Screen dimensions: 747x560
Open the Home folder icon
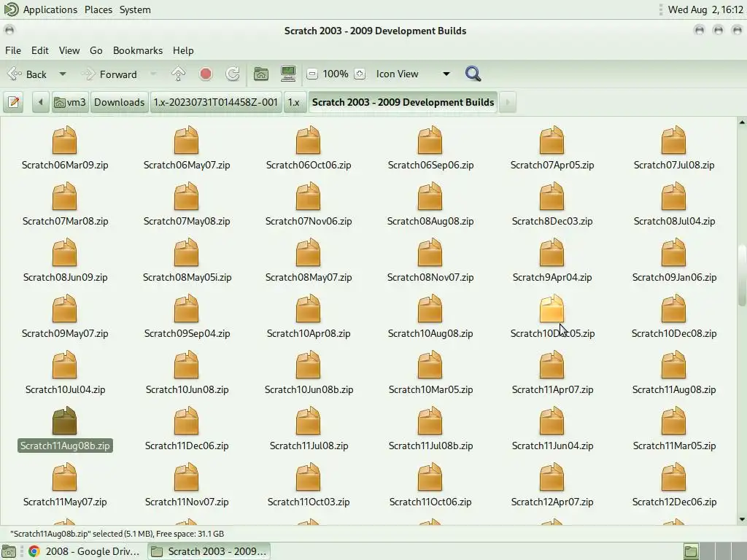pyautogui.click(x=260, y=74)
